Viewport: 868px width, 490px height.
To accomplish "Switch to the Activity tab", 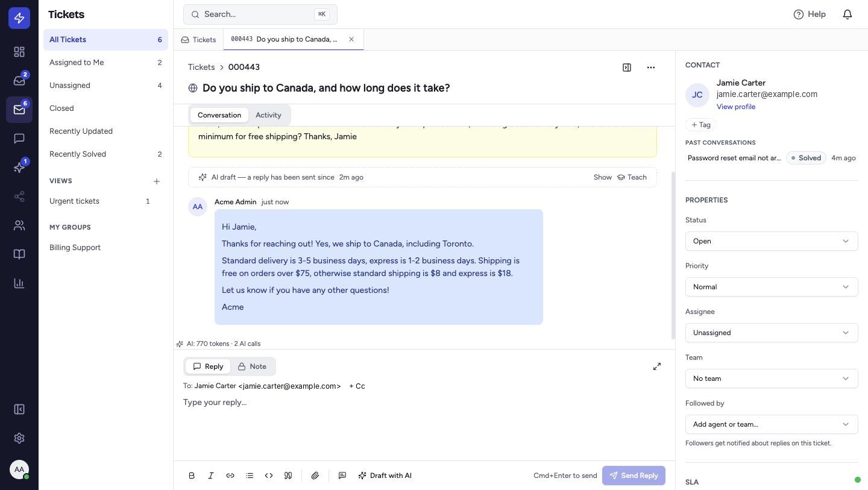I will [x=268, y=115].
